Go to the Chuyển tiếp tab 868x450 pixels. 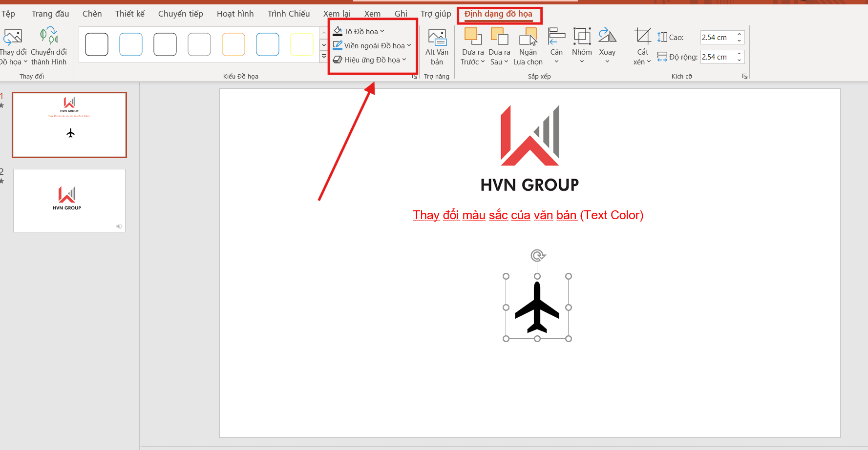181,14
